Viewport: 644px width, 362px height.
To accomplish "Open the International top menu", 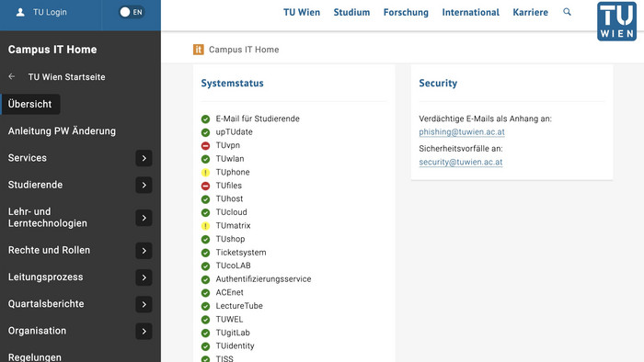I will coord(471,12).
